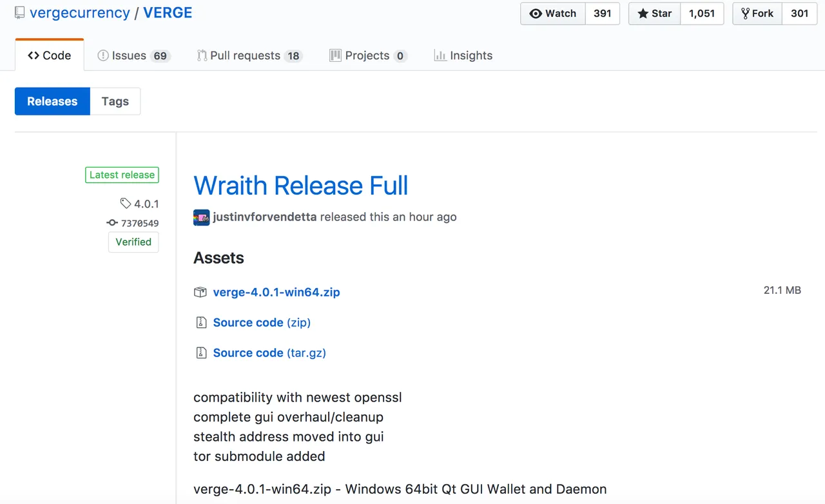Click the Insights tab graph icon
The height and width of the screenshot is (504, 825).
point(440,55)
